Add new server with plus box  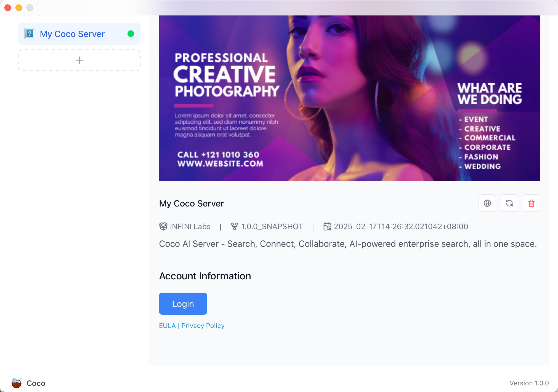coord(79,60)
